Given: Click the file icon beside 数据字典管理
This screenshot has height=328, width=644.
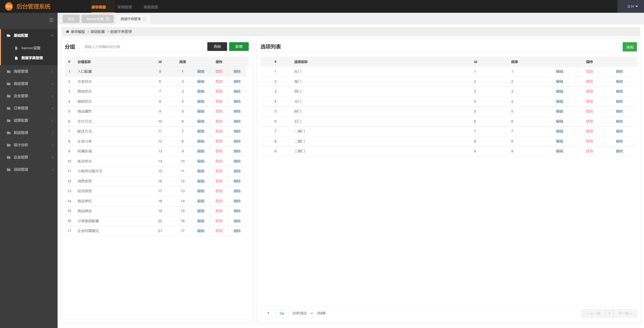Looking at the screenshot, I should click(x=16, y=58).
